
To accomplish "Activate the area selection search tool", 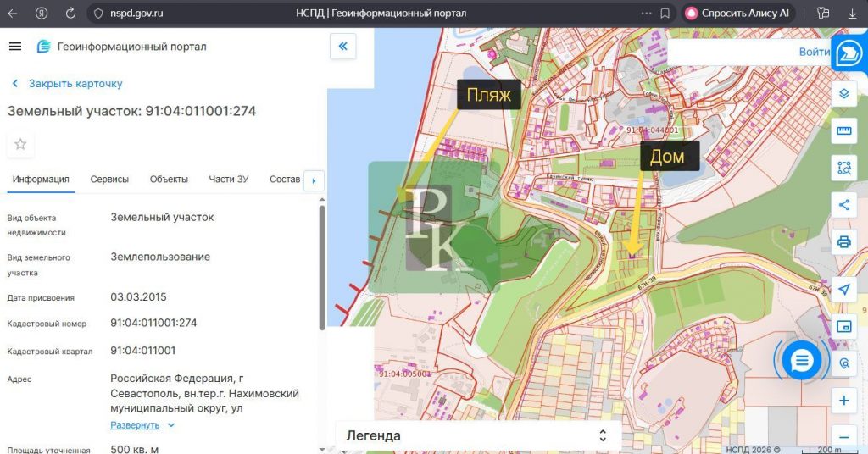I will click(843, 168).
